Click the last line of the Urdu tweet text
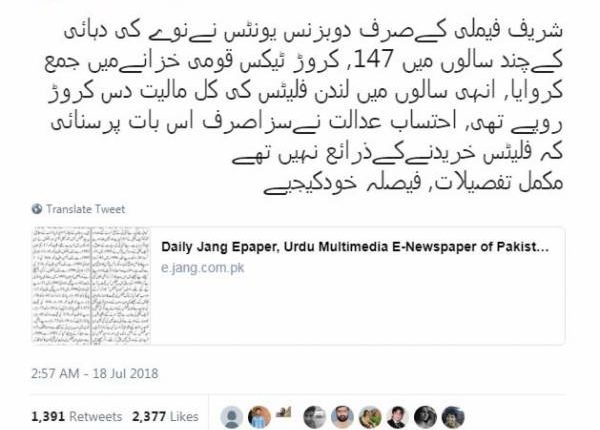 point(413,183)
